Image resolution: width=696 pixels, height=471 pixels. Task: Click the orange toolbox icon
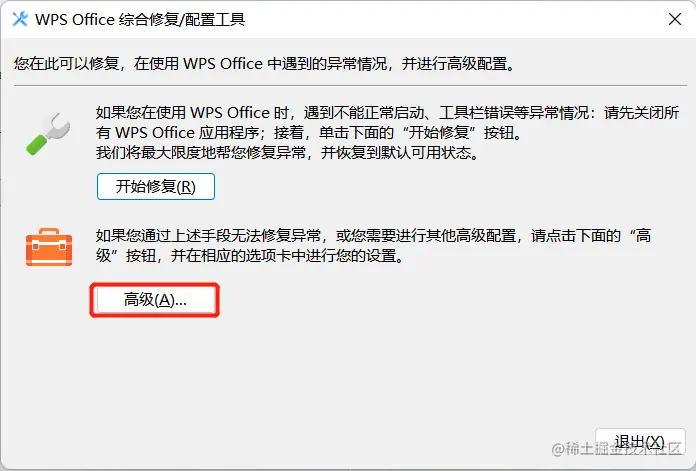(49, 247)
